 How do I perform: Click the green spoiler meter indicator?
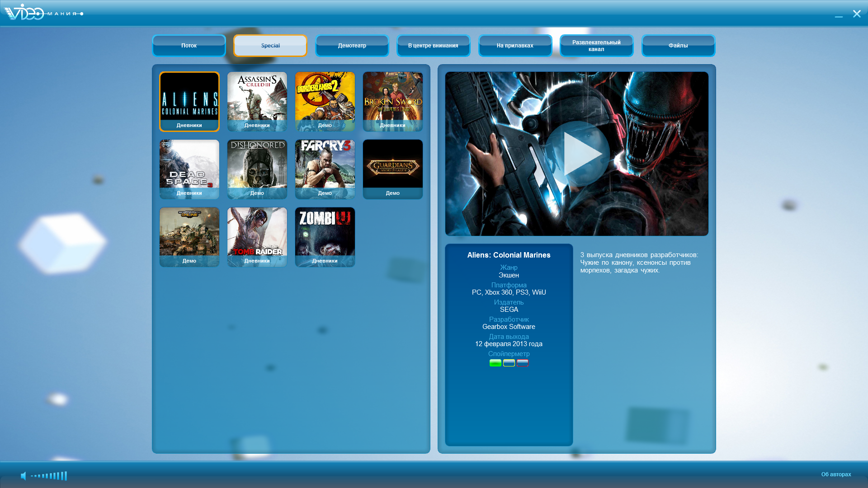tap(495, 363)
